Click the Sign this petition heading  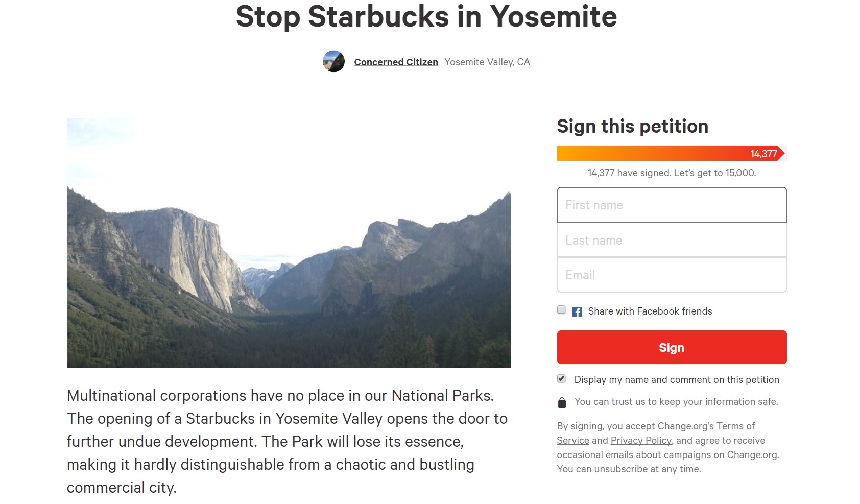632,126
